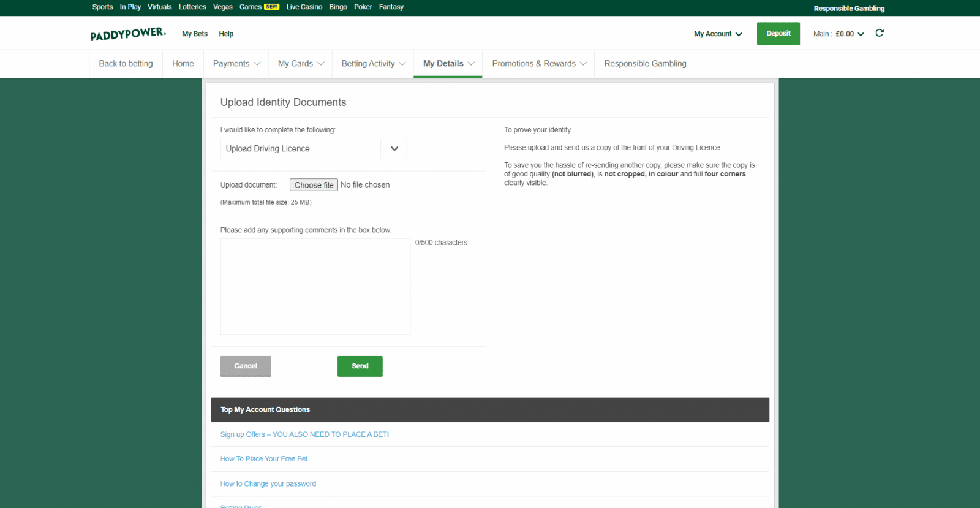Open How to Change your password link
This screenshot has height=508, width=980.
coord(268,484)
